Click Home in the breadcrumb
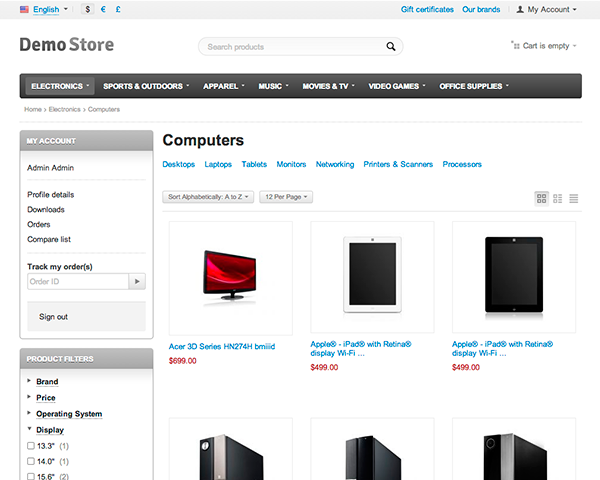Screen dimensions: 600x480 33,109
